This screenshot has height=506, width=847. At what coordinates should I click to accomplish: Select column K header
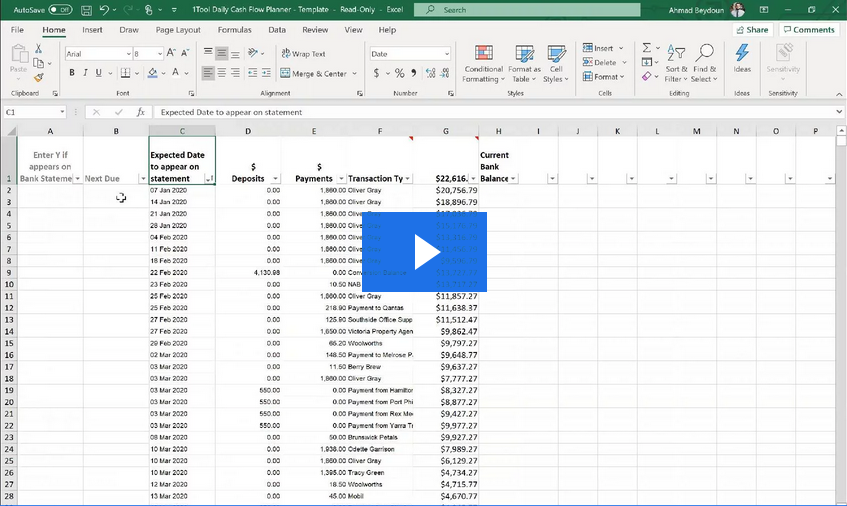click(617, 131)
